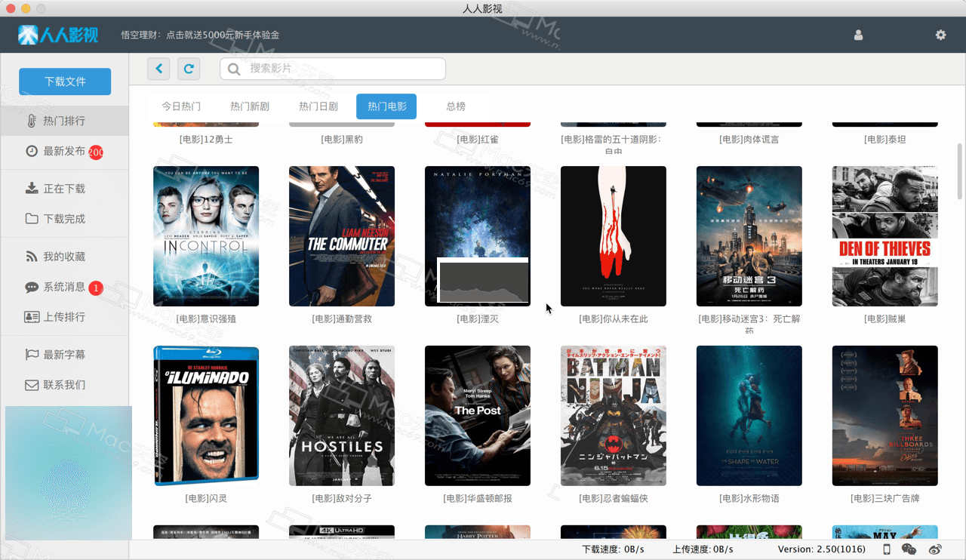Click the title [电影]通勤营救
The width and height of the screenshot is (966, 560).
pos(342,319)
